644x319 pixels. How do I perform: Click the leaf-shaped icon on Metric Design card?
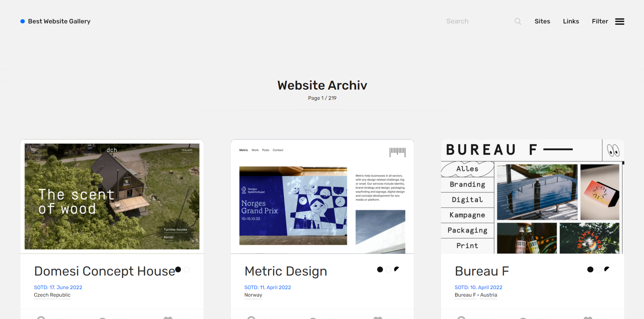click(397, 269)
